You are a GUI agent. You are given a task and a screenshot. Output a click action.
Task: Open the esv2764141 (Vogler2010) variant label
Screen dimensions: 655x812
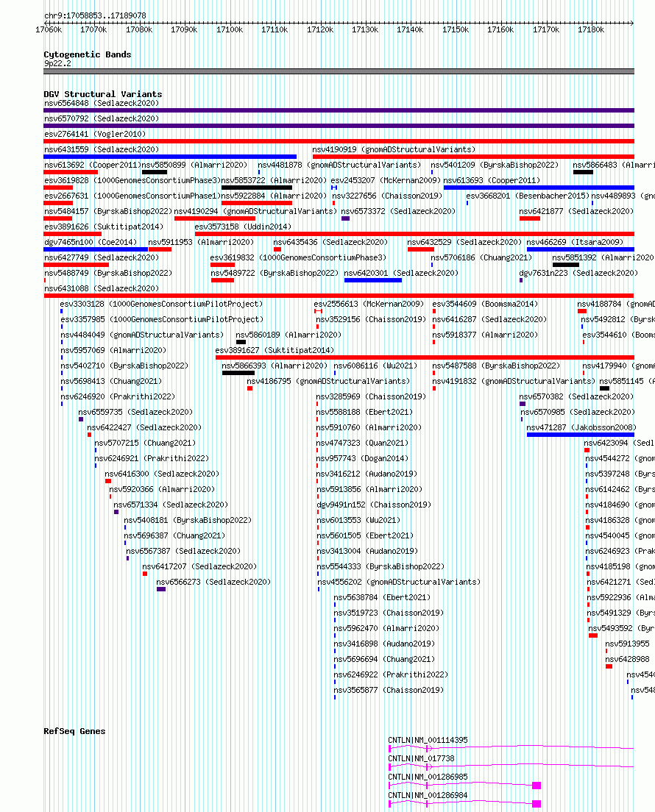pos(95,134)
